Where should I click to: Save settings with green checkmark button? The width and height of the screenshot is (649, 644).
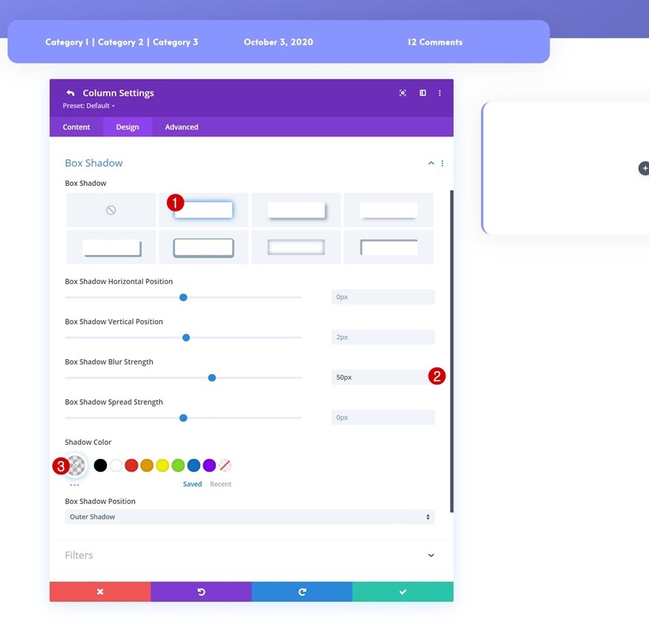click(403, 592)
